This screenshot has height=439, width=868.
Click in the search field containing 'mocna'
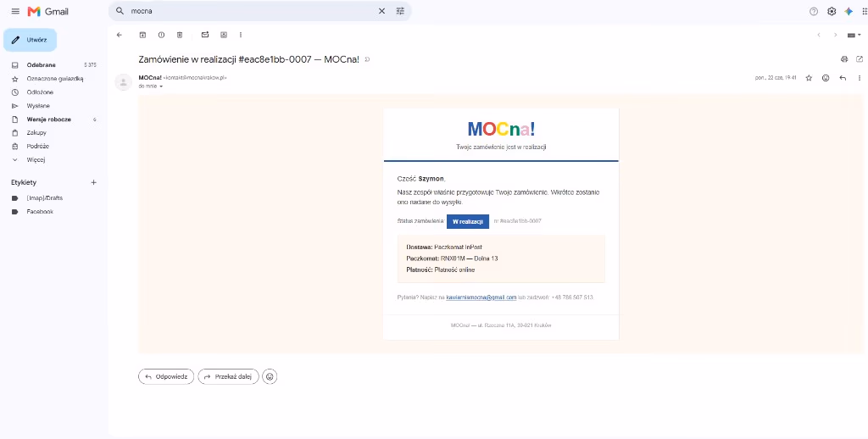point(252,11)
